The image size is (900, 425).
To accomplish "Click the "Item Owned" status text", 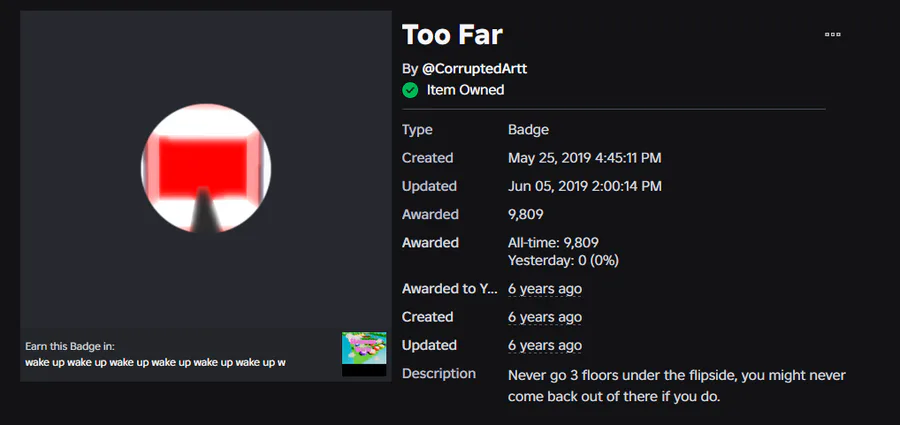I will [465, 90].
